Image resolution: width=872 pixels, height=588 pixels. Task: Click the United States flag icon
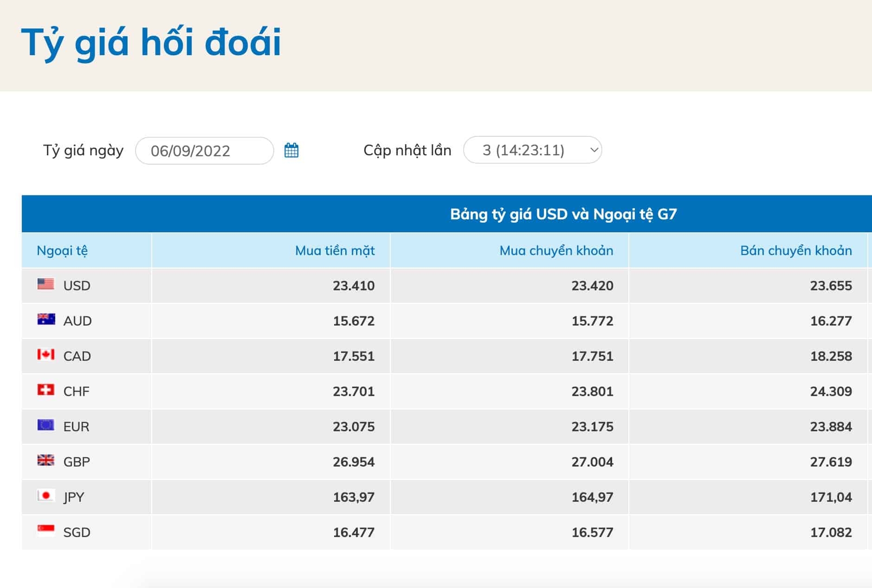pyautogui.click(x=46, y=284)
